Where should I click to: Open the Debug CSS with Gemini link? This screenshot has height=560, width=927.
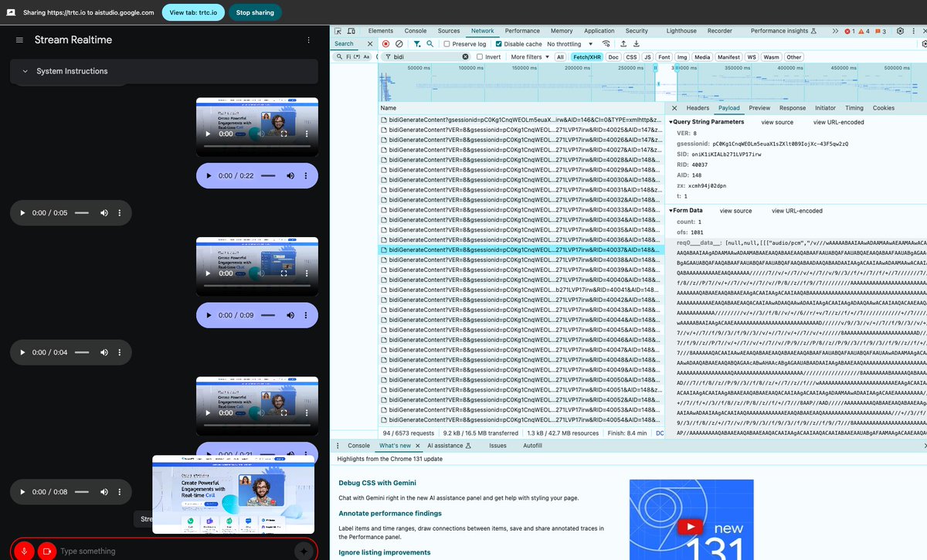pyautogui.click(x=378, y=483)
